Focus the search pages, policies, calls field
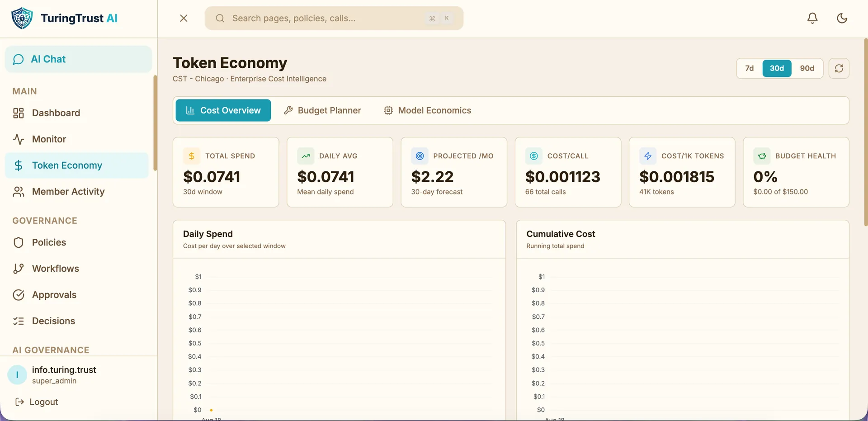 334,18
